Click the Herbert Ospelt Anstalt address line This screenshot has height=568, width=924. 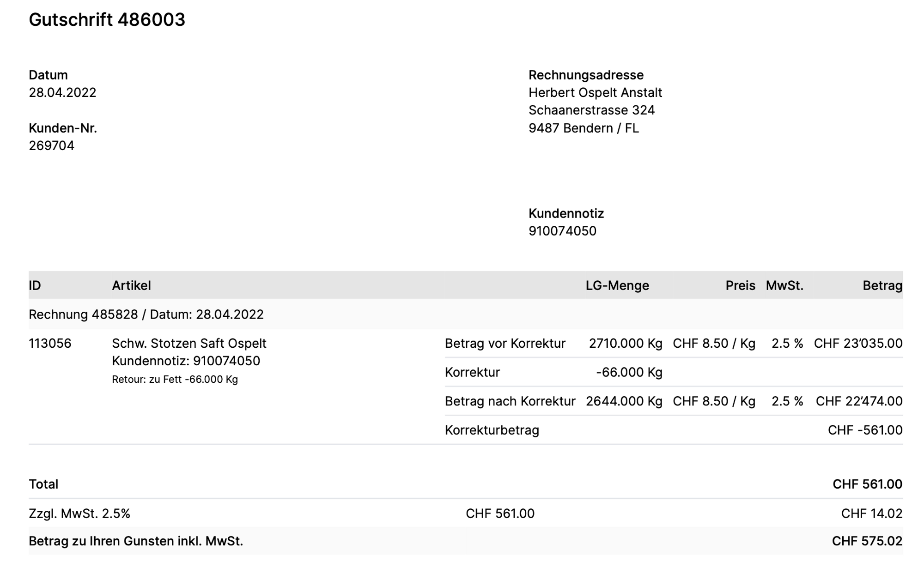tap(595, 93)
